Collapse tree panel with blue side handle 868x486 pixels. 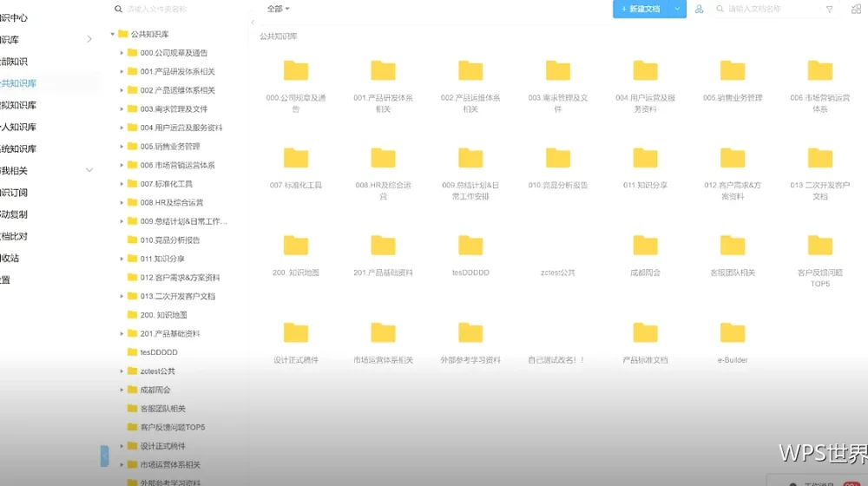point(105,456)
